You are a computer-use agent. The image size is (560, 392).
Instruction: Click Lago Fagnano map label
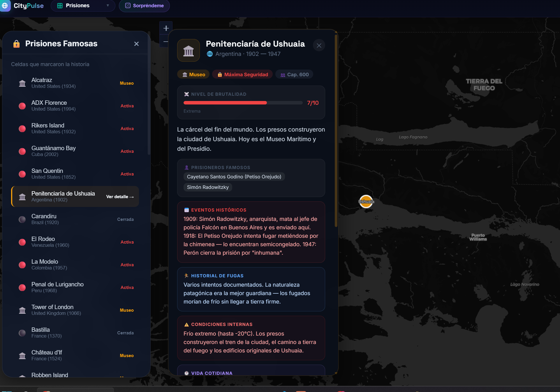[x=413, y=137]
